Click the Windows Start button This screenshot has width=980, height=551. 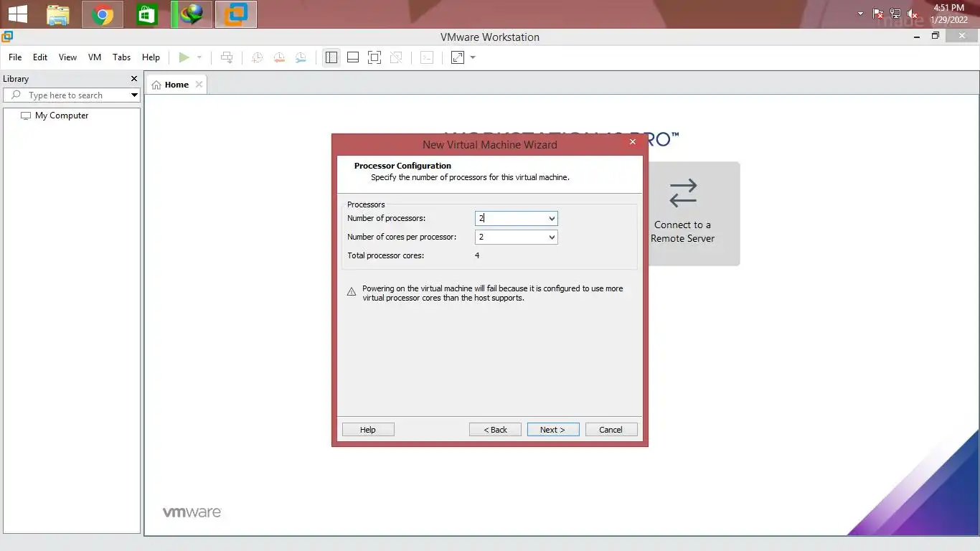coord(18,14)
